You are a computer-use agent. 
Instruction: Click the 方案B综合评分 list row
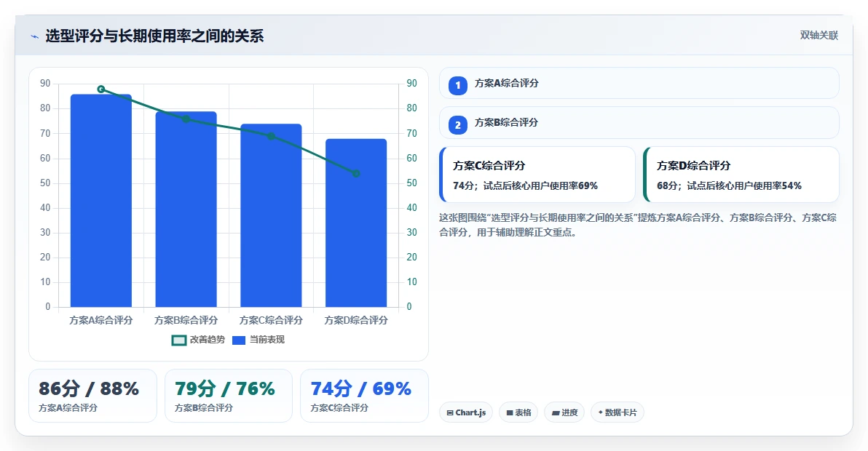pyautogui.click(x=639, y=123)
